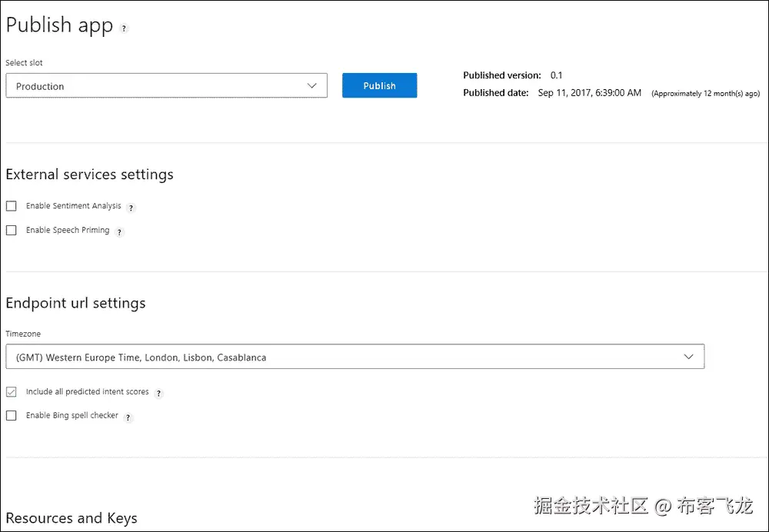Screen dimensions: 769x532
Task: Enable the Sentiment Analysis checkbox
Action: [11, 206]
